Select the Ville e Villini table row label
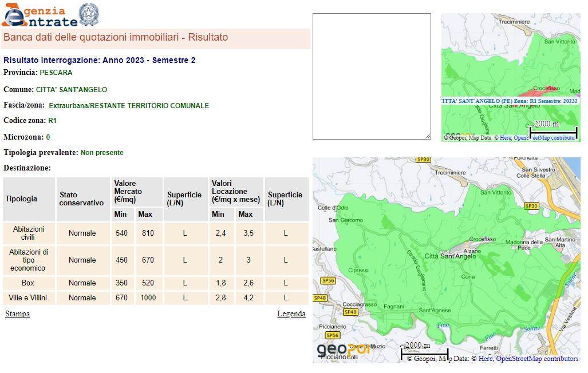 tap(29, 298)
